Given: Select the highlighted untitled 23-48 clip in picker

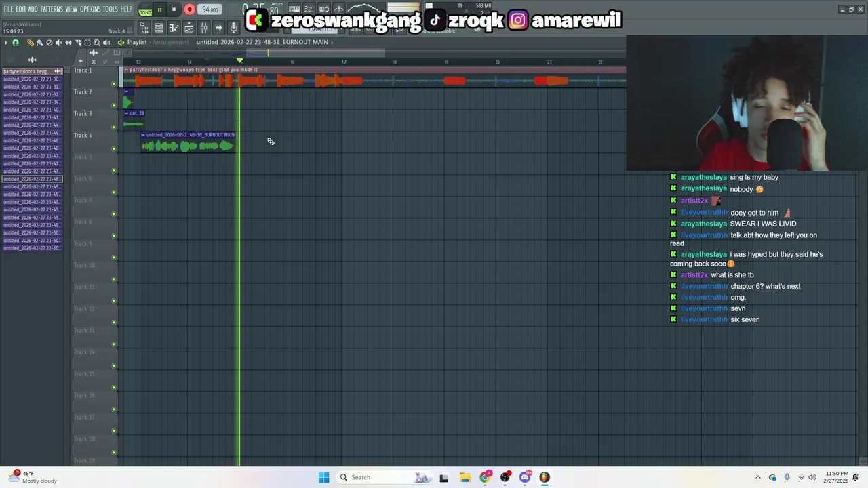Looking at the screenshot, I should coord(32,179).
